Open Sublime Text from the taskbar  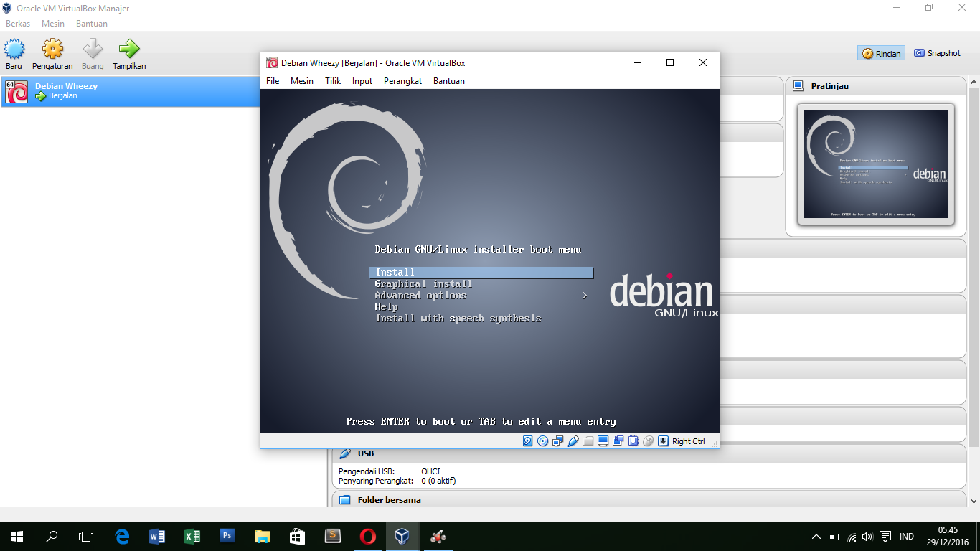[333, 537]
